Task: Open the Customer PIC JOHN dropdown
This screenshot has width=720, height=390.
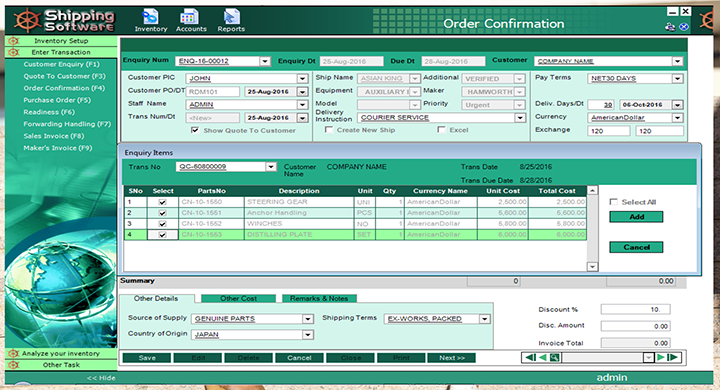Action: pyautogui.click(x=302, y=79)
